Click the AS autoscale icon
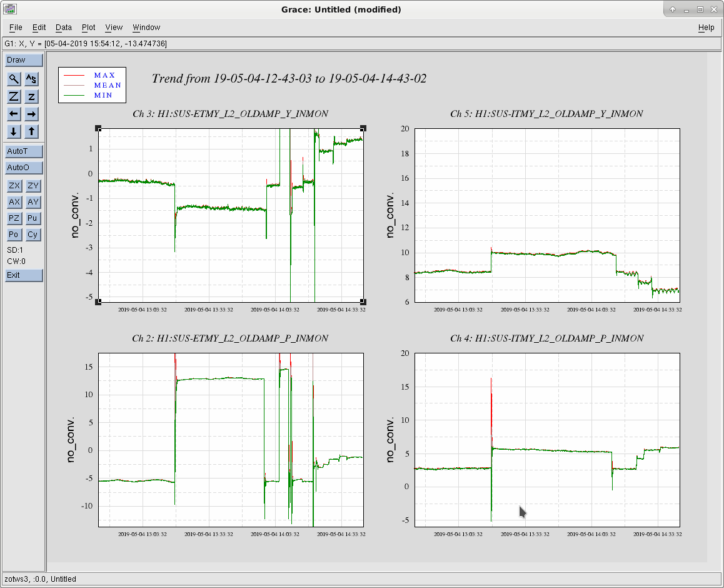The height and width of the screenshot is (588, 724). 31,79
